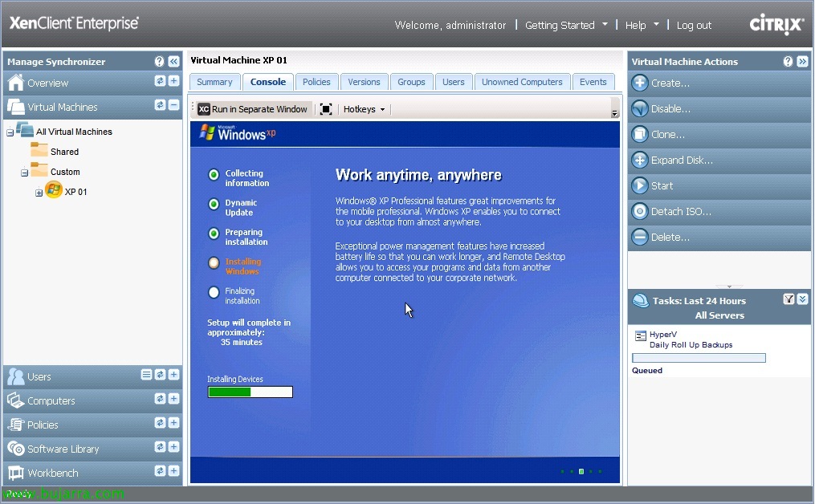Viewport: 815px width, 504px height.
Task: Switch to the Groups tab
Action: pos(411,82)
